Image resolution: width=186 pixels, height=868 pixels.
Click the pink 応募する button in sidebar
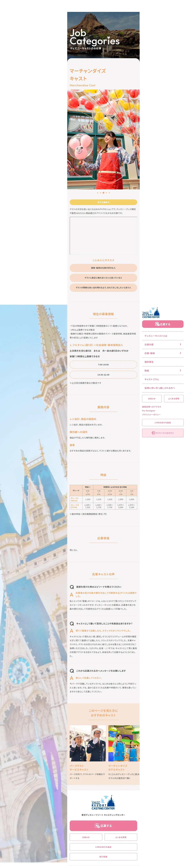coord(163,324)
